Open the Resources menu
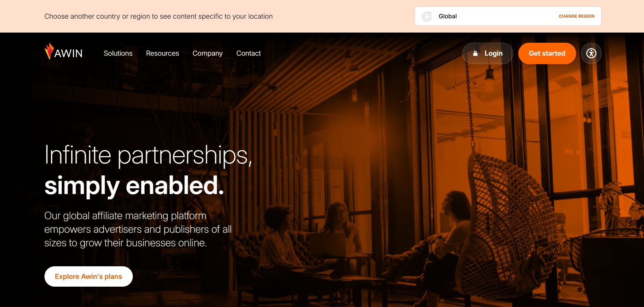 [x=162, y=53]
